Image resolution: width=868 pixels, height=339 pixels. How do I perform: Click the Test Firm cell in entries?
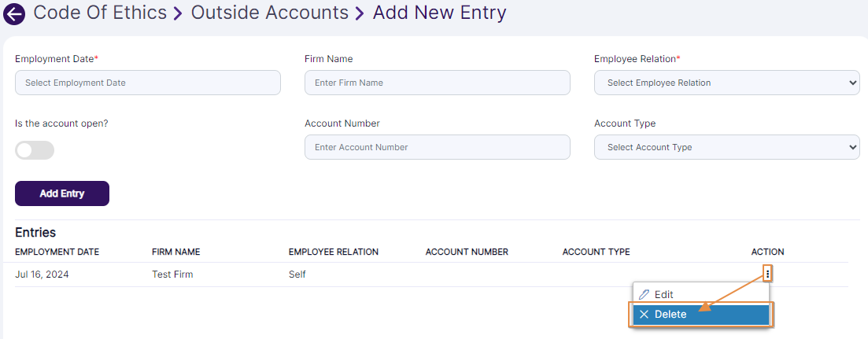(172, 275)
